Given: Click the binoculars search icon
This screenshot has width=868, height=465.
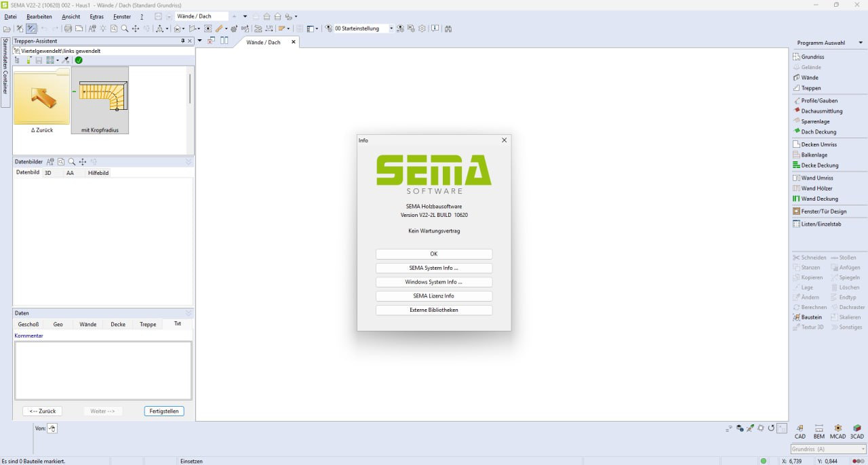Looking at the screenshot, I should [x=448, y=28].
